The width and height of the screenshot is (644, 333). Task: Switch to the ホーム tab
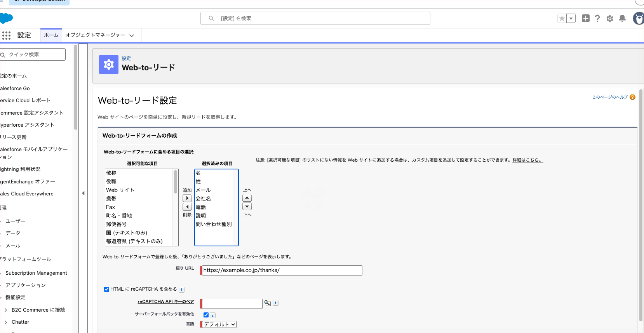51,35
